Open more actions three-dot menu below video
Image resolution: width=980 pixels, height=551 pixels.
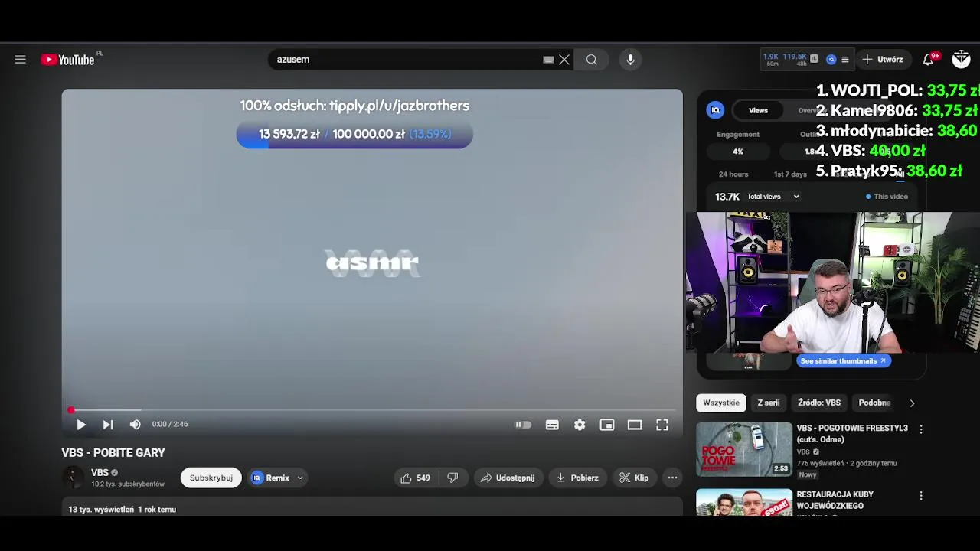(x=672, y=478)
